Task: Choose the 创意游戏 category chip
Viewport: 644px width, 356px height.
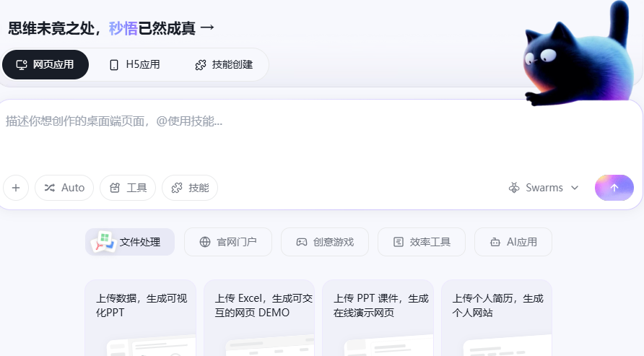Action: (x=325, y=242)
